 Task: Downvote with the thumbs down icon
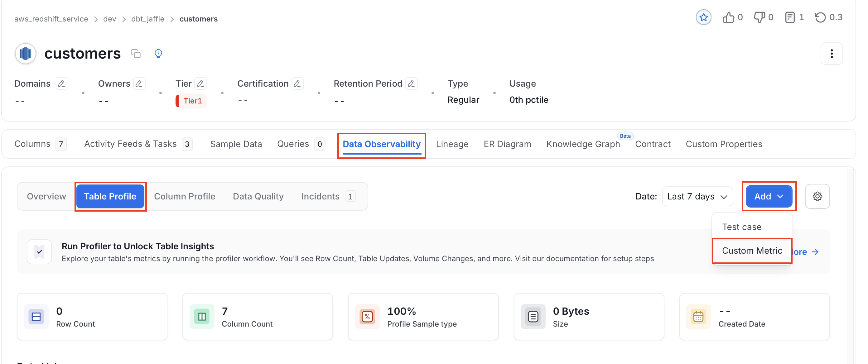pyautogui.click(x=759, y=17)
